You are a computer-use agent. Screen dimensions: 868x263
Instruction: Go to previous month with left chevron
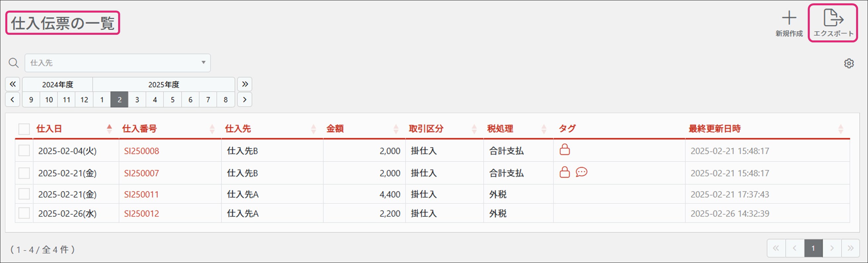pyautogui.click(x=13, y=100)
